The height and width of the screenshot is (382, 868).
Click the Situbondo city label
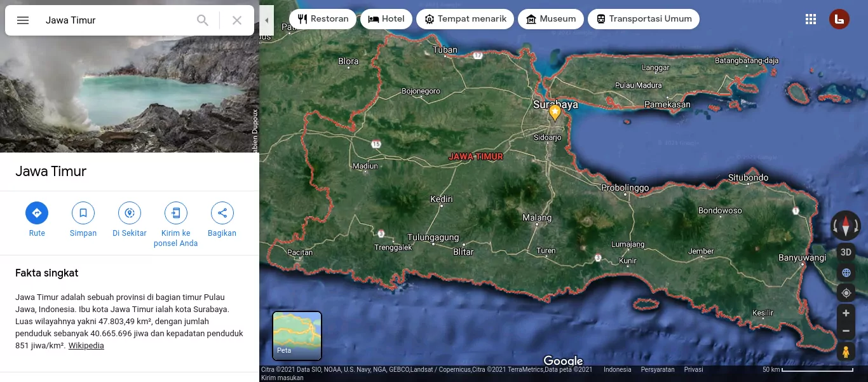[748, 177]
